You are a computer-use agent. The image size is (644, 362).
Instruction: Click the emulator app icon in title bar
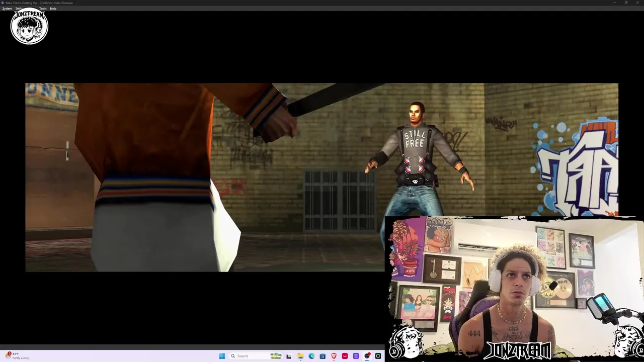pos(3,3)
